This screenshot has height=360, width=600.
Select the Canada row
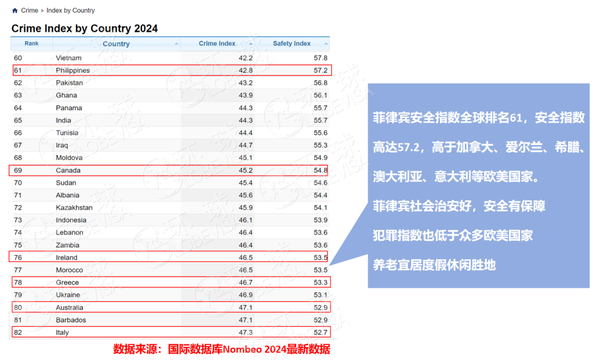(x=168, y=170)
